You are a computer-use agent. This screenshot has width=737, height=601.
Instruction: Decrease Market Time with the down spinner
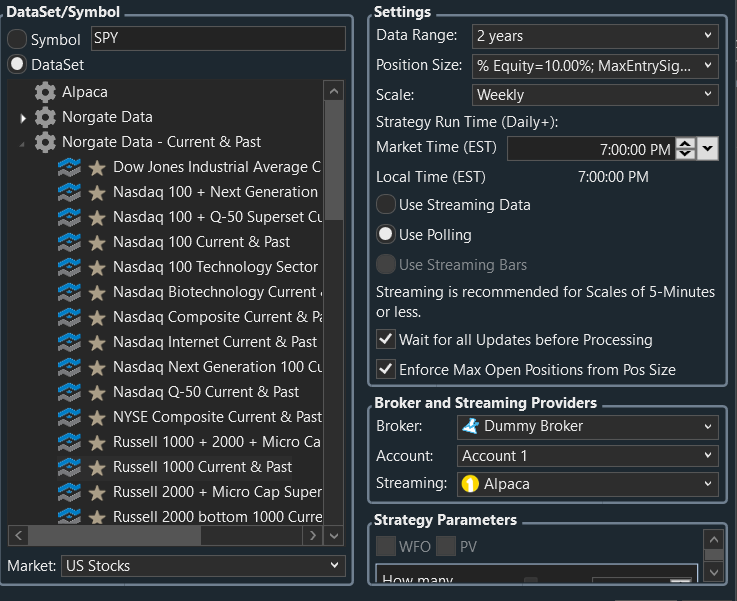[x=686, y=154]
